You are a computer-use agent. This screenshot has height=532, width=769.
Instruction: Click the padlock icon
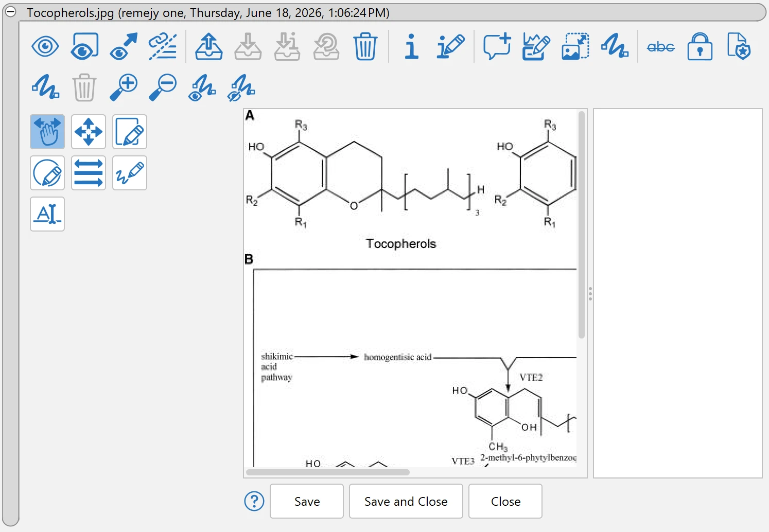tap(700, 47)
